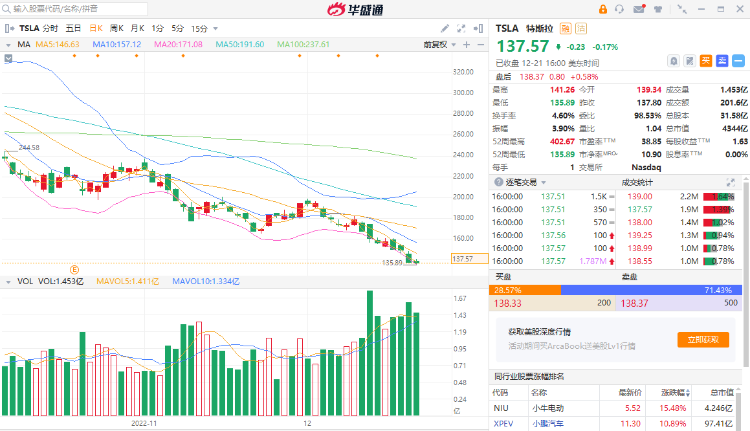Viewport: 750px width, 431px height.
Task: Click MAVOL10:1.334亿 label
Action: [x=206, y=281]
